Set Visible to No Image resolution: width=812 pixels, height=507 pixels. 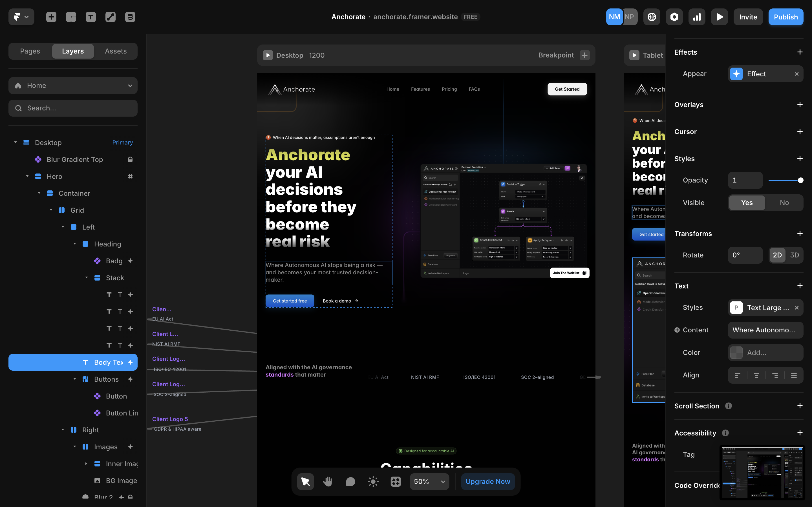[x=784, y=203]
